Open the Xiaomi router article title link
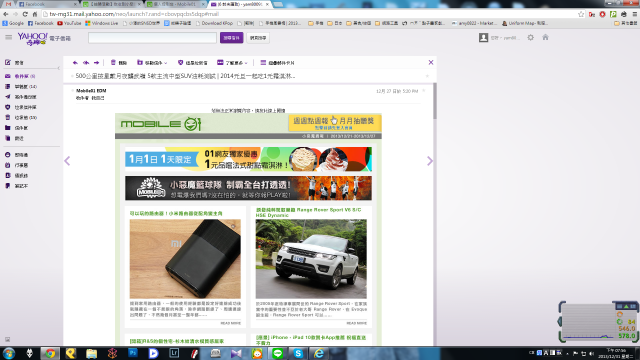The height and width of the screenshot is (360, 640). tap(176, 213)
